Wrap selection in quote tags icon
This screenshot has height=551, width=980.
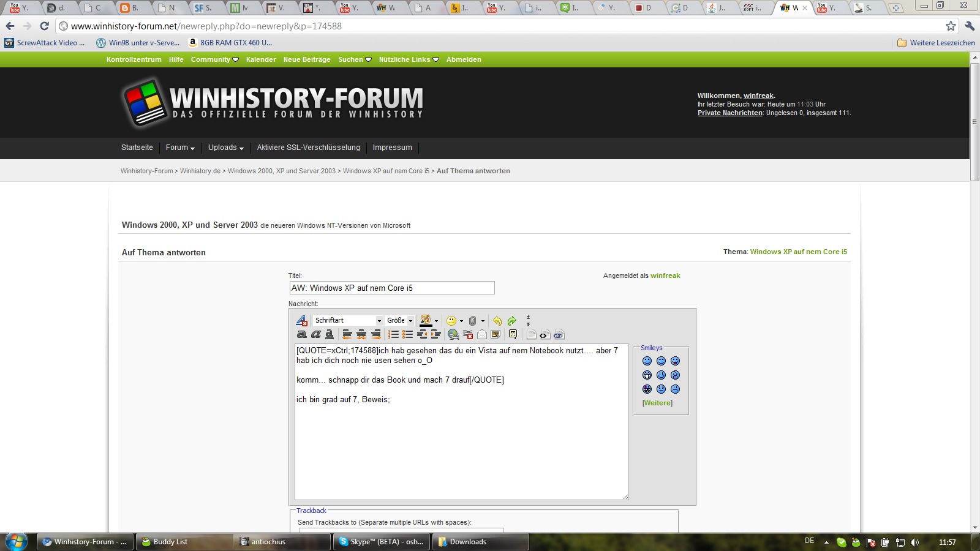513,334
